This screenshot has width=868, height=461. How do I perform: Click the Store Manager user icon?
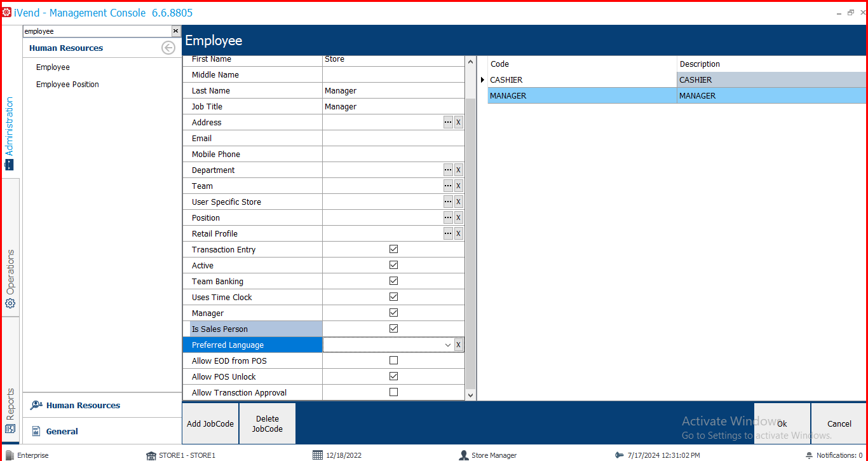[x=464, y=455]
